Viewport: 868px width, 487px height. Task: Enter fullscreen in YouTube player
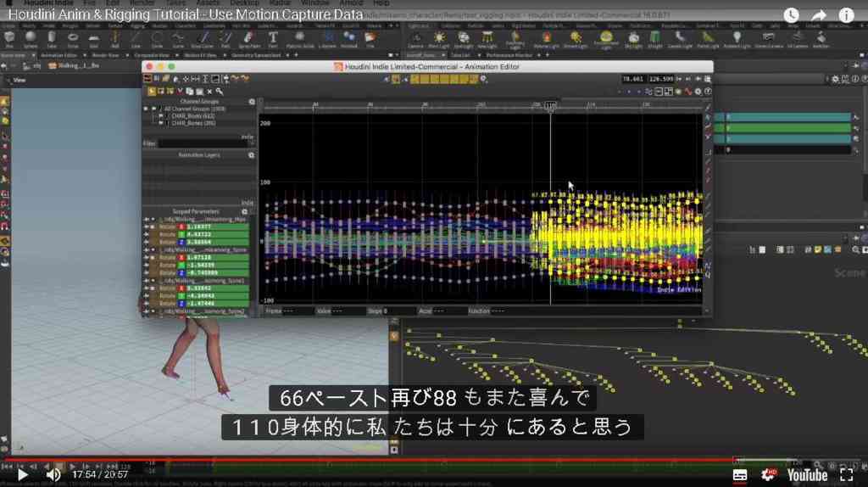click(847, 475)
